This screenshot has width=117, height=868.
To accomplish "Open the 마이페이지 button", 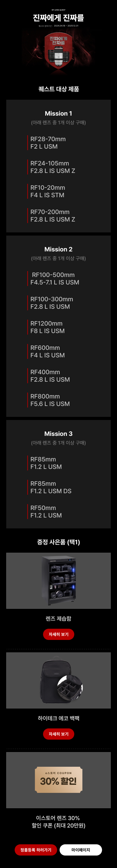I will [x=80, y=850].
